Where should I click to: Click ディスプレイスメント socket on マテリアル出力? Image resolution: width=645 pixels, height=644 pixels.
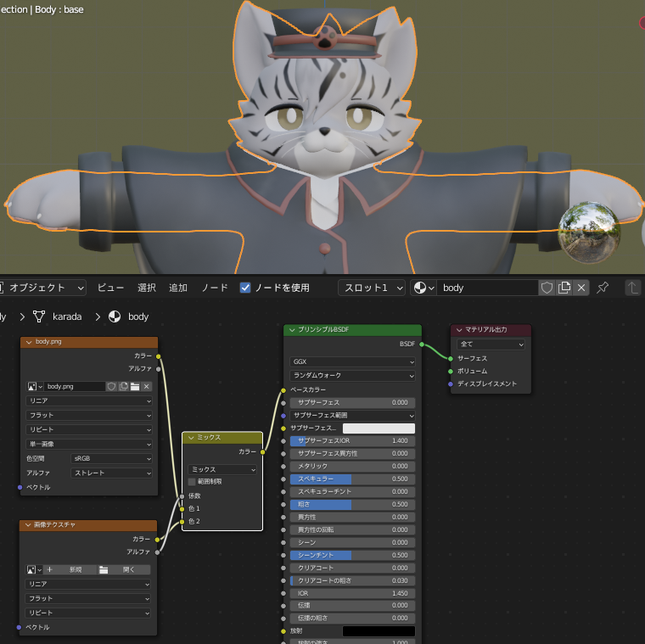tap(451, 384)
